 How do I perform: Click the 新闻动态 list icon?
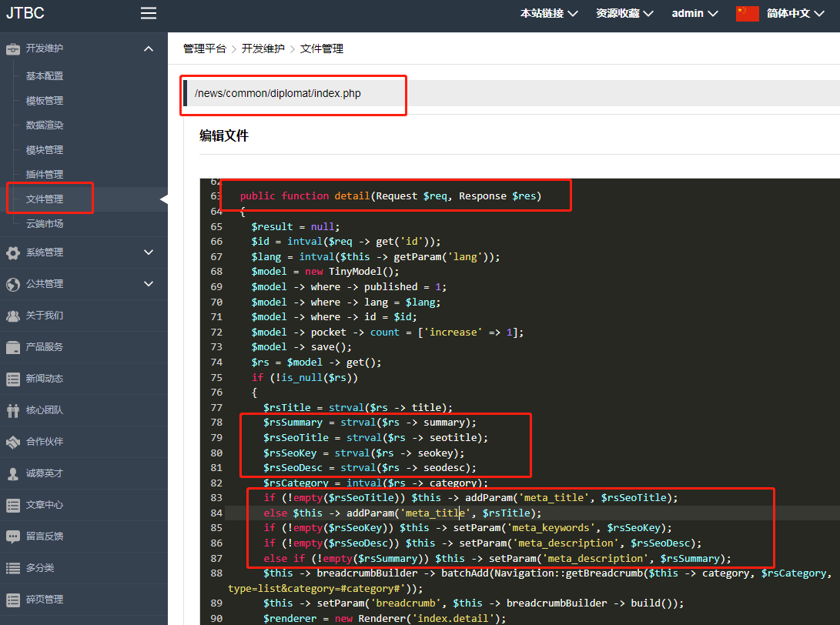13,379
